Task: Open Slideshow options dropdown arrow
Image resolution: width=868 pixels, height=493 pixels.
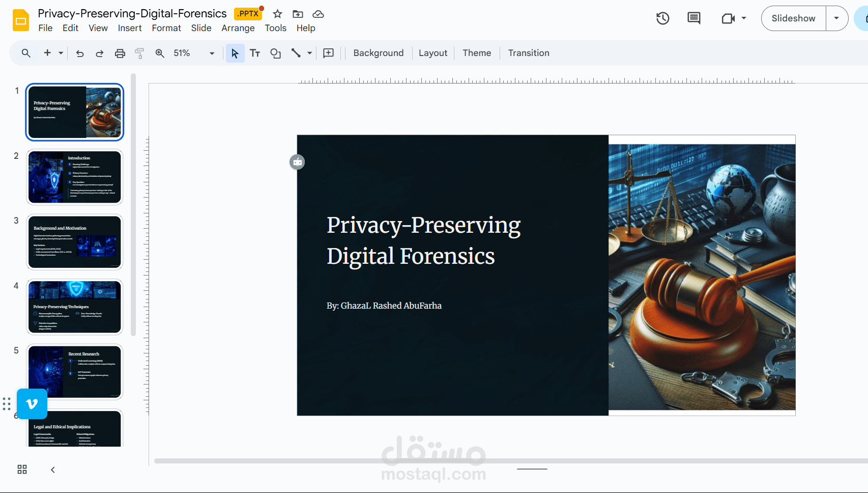Action: (x=836, y=18)
